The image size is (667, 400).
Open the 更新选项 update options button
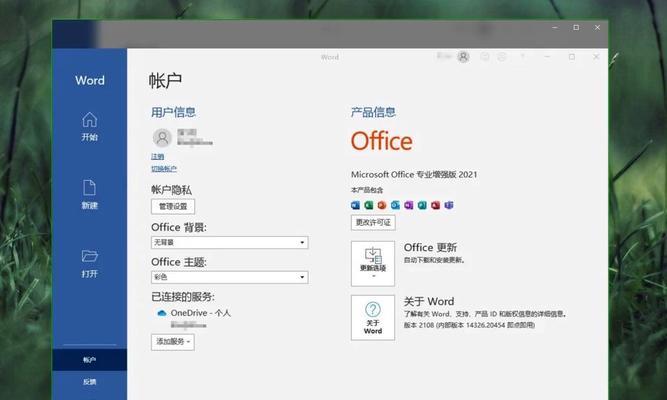pyautogui.click(x=373, y=263)
